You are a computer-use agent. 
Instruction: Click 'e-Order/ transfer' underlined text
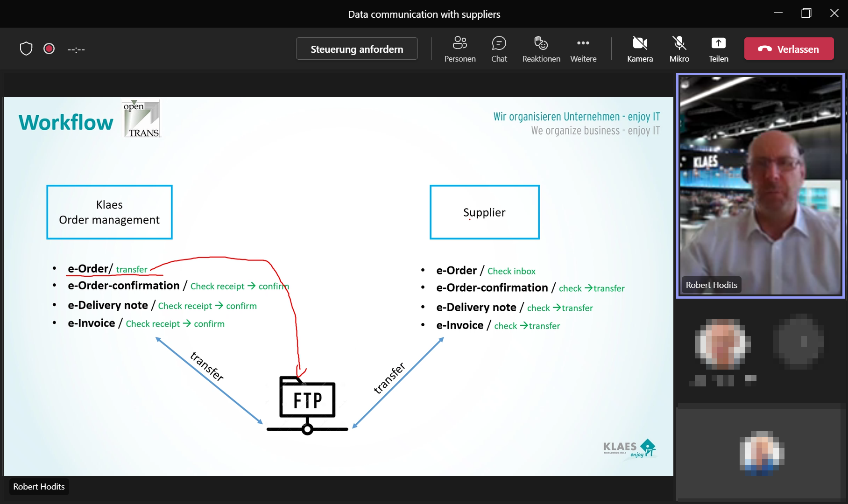pos(107,269)
